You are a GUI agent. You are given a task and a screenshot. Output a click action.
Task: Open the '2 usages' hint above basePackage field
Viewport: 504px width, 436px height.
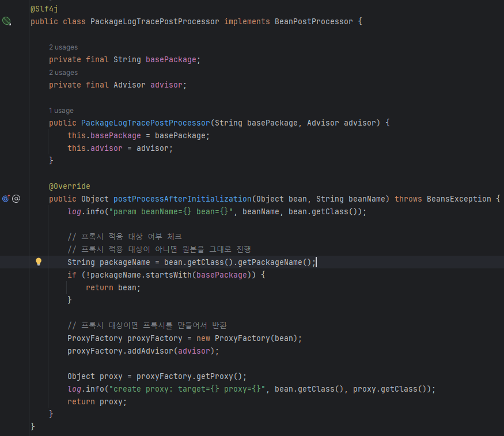point(63,47)
